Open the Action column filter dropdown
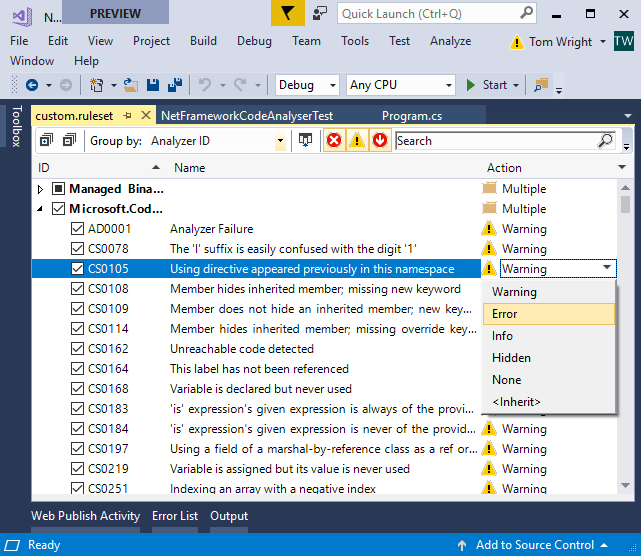The height and width of the screenshot is (556, 641). click(x=622, y=167)
